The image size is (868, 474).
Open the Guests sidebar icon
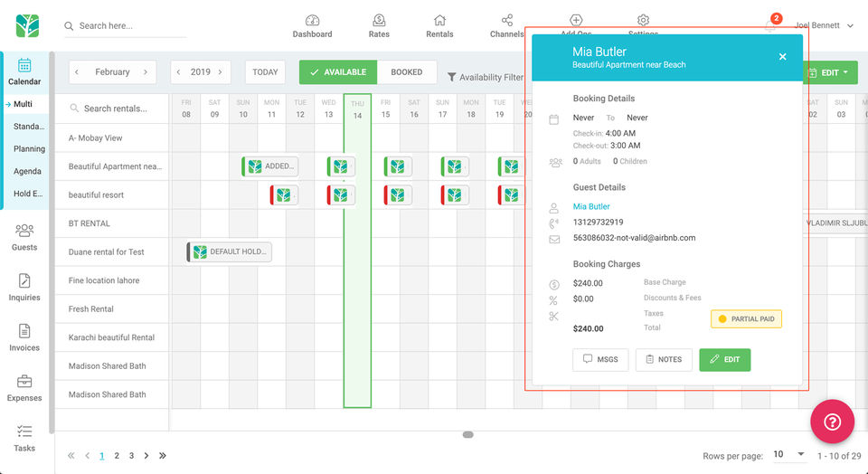24,232
